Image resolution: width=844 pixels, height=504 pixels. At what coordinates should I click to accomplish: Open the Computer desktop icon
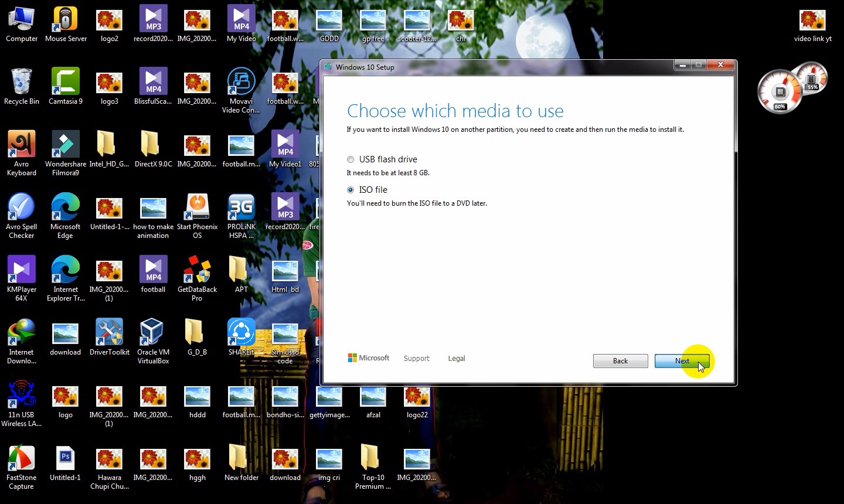(22, 25)
